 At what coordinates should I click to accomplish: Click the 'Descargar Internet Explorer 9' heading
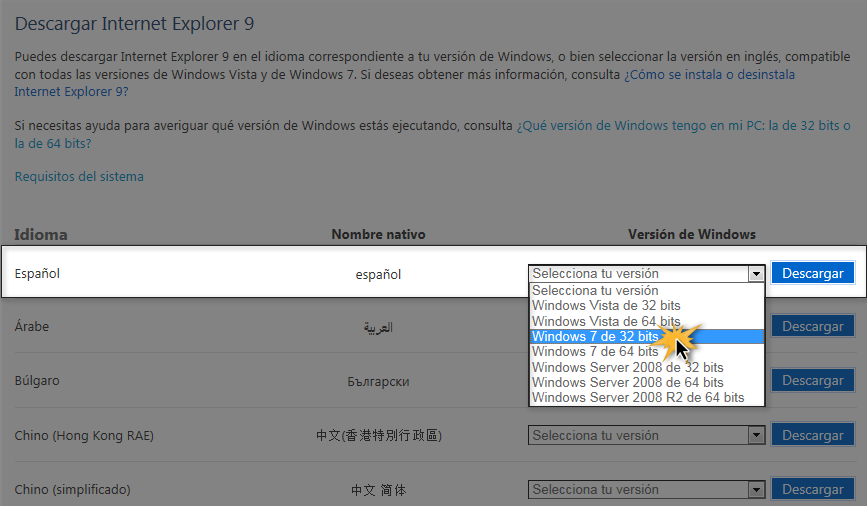coord(134,24)
